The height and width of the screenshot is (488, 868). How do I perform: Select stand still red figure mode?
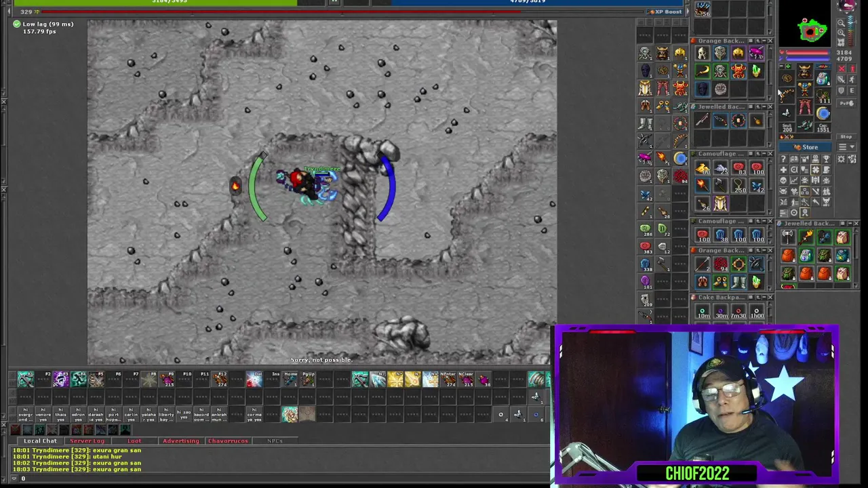852,68
